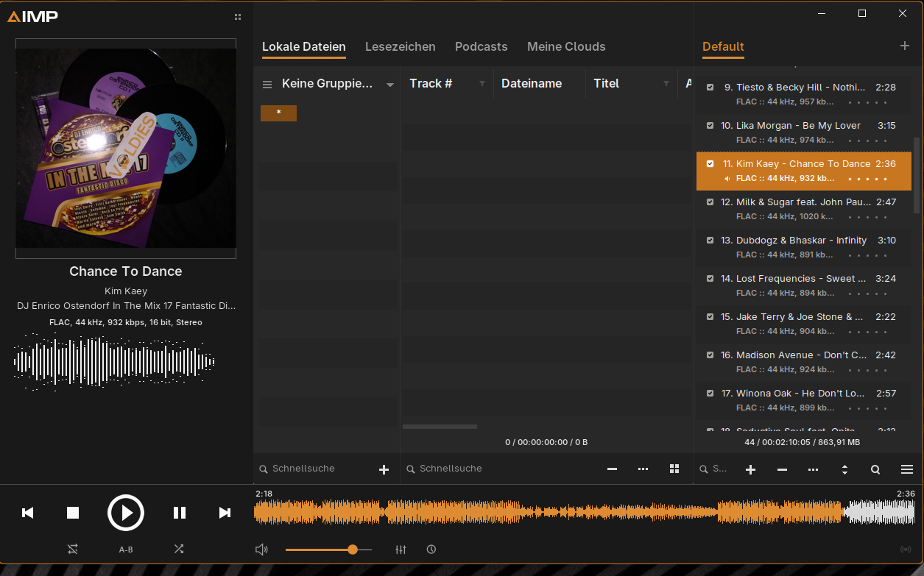Open the AIMP logo main menu
This screenshot has width=924, height=576.
click(32, 16)
